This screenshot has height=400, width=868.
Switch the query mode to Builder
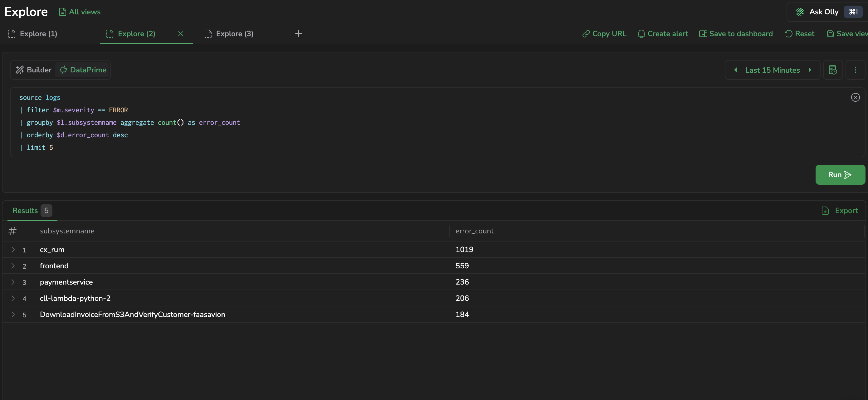(x=33, y=70)
